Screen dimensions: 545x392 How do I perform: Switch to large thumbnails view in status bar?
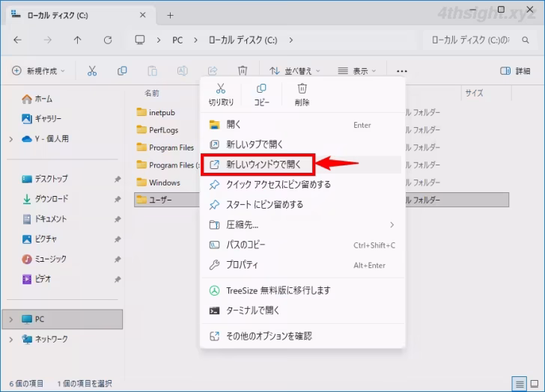(535, 384)
